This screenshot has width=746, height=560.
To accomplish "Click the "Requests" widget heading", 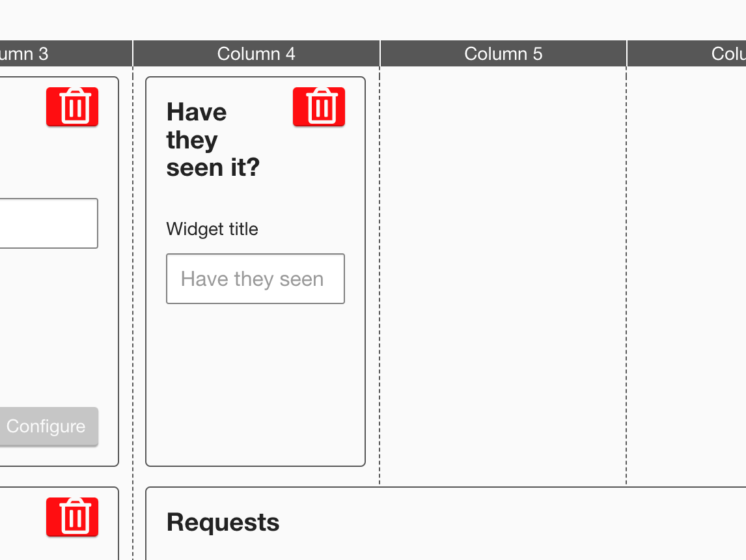I will pos(223,522).
